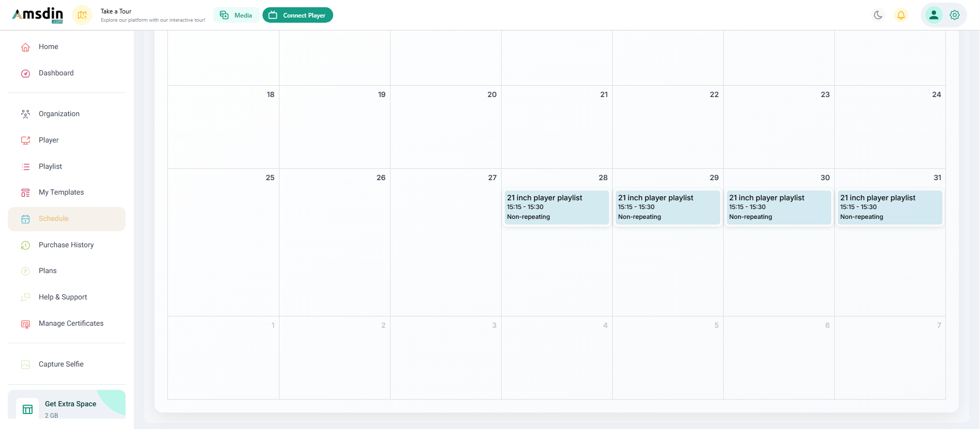Open the playlist event on day 28

pos(556,207)
